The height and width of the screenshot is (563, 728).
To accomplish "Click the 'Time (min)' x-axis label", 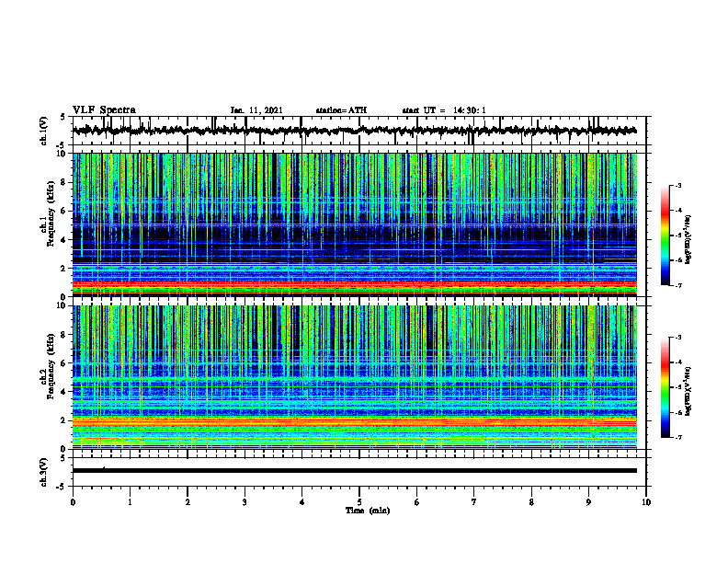I will [368, 511].
